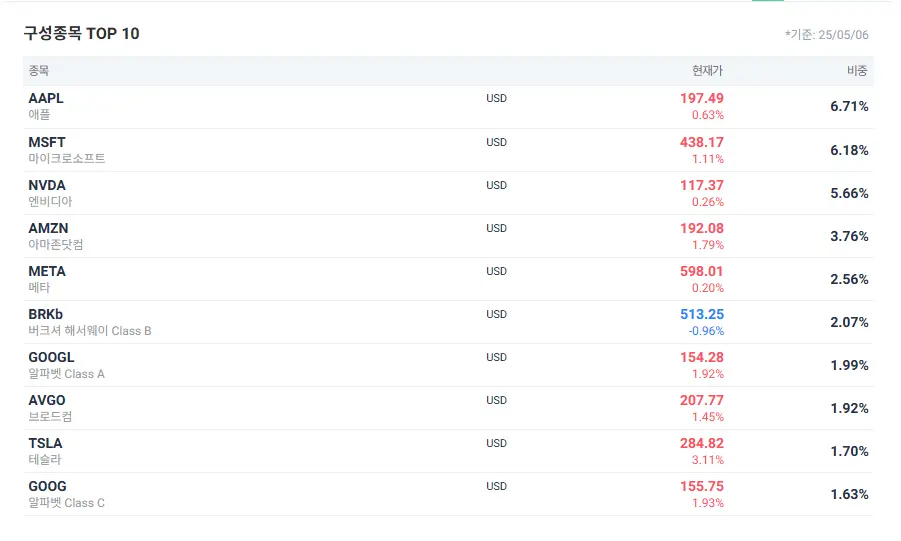
Task: Click AMZN price 192.08
Action: (x=702, y=228)
